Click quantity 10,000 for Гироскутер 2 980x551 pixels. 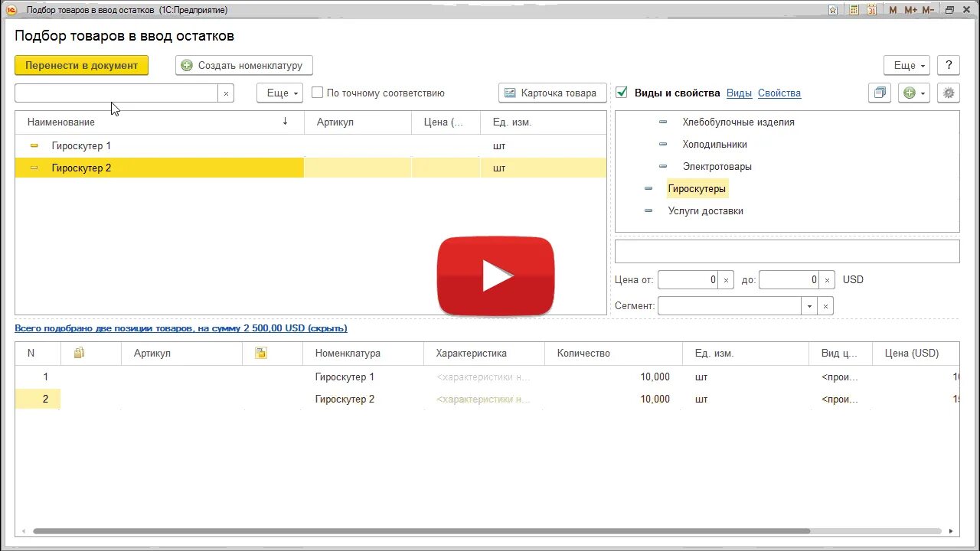point(655,399)
